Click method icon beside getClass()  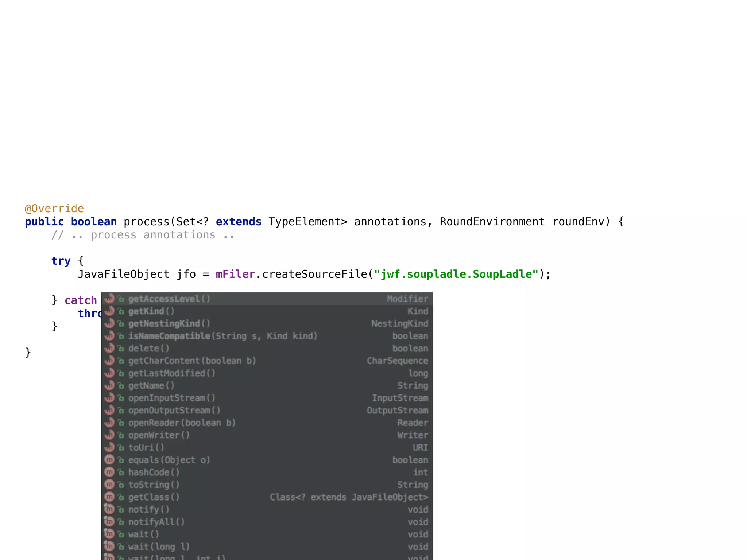pyautogui.click(x=109, y=497)
